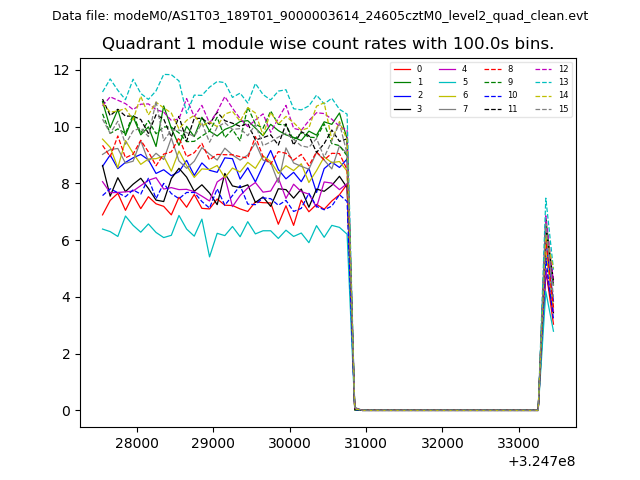
Task: Click the y-axis tick label 0
Action: 65,411
